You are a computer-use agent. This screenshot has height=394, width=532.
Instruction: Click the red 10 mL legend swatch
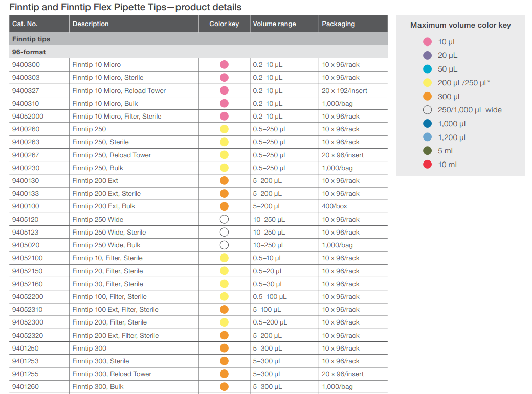coord(427,165)
